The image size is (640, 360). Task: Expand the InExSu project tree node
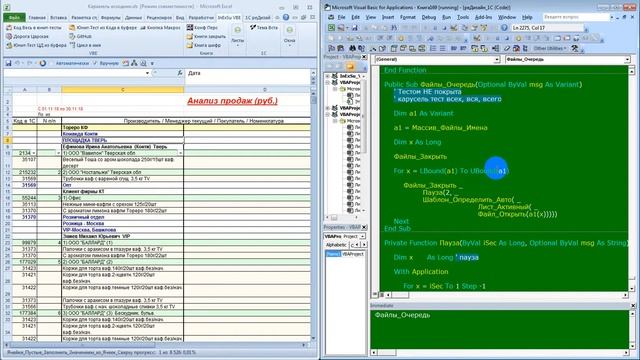tap(328, 76)
